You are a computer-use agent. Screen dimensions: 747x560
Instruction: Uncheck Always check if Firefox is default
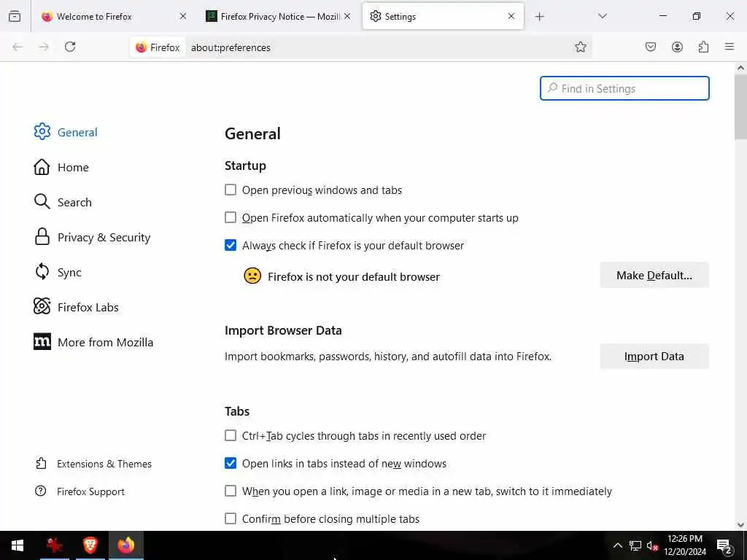tap(231, 245)
